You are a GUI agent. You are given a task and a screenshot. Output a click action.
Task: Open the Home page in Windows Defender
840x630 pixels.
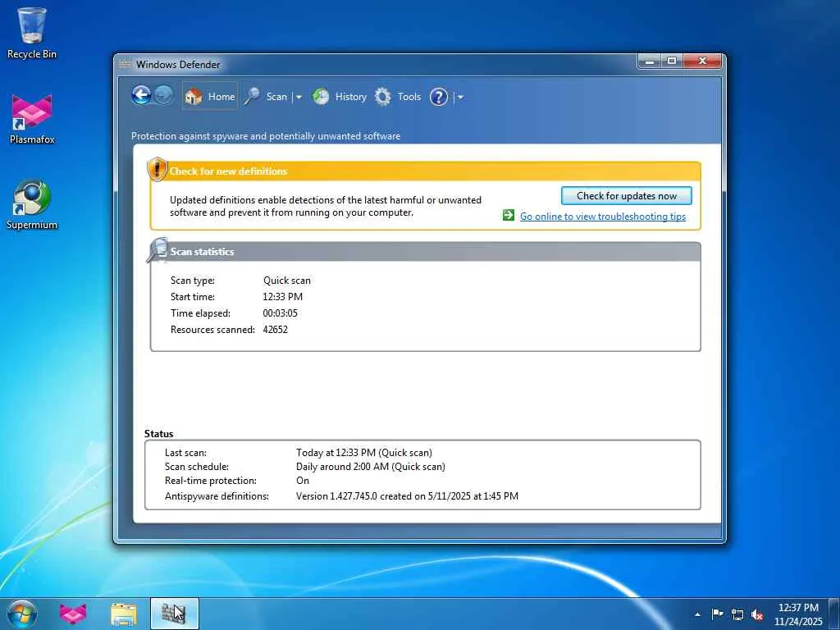point(209,97)
